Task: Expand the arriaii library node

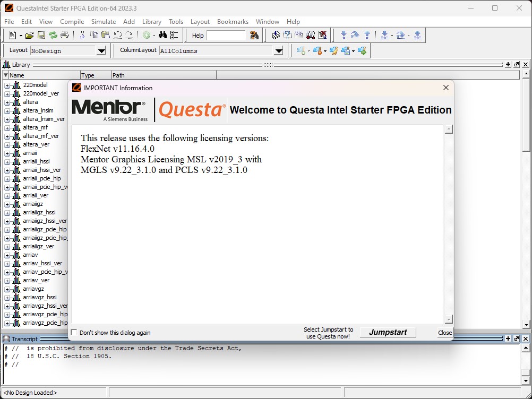Action: pos(7,153)
